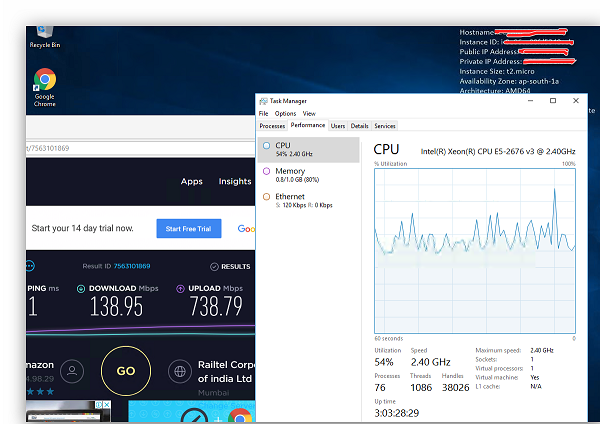600x424 pixels.
Task: Click the Intel Xeon CPU model text
Action: [498, 152]
